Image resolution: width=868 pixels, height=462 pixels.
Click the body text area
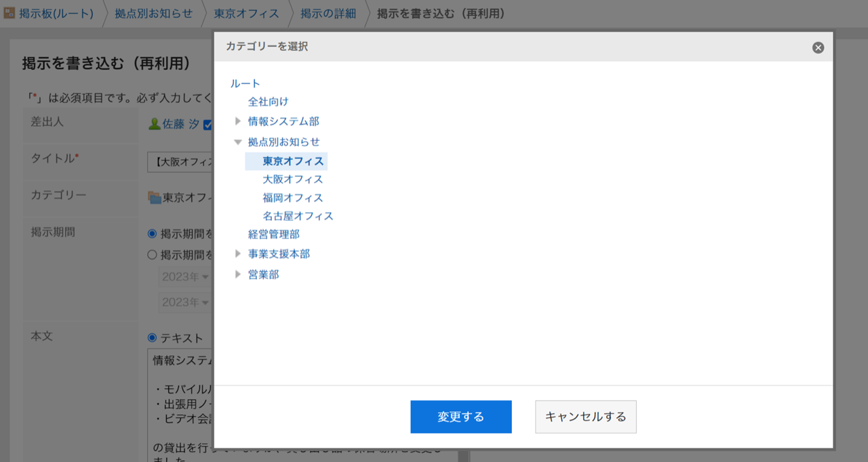181,405
